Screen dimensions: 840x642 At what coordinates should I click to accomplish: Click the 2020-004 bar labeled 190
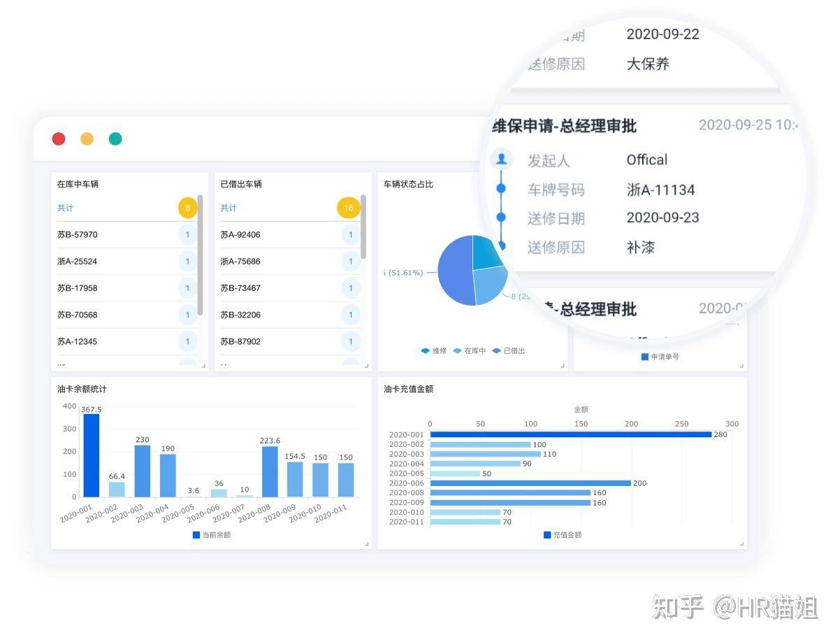[168, 476]
